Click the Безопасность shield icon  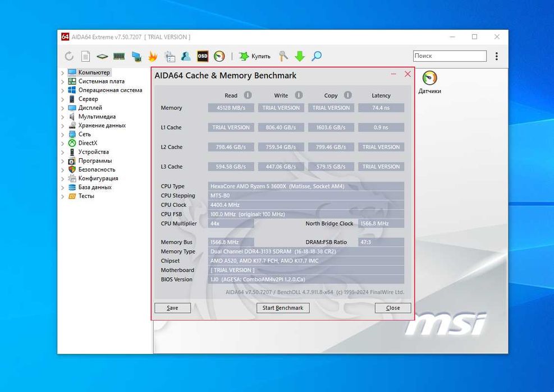click(x=72, y=169)
